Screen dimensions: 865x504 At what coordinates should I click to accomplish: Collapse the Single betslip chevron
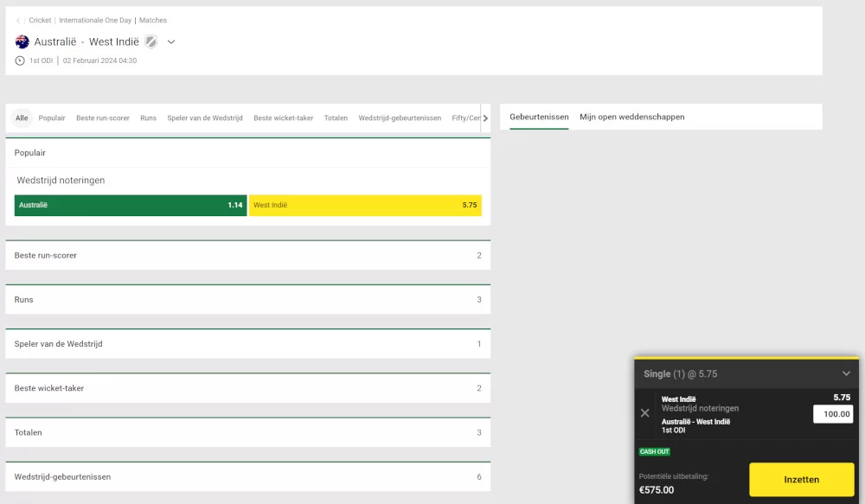846,373
